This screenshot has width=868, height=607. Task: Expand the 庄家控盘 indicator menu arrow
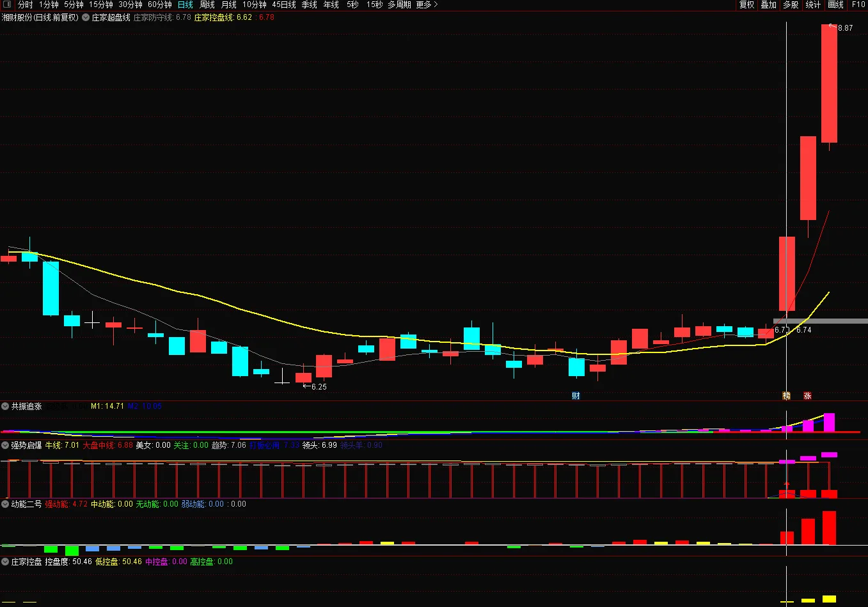click(x=5, y=562)
